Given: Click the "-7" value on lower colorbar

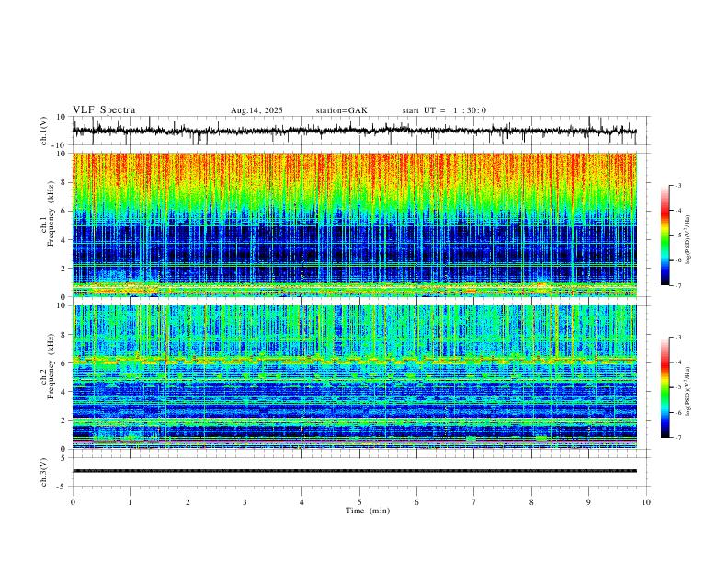Looking at the screenshot, I should [x=677, y=437].
